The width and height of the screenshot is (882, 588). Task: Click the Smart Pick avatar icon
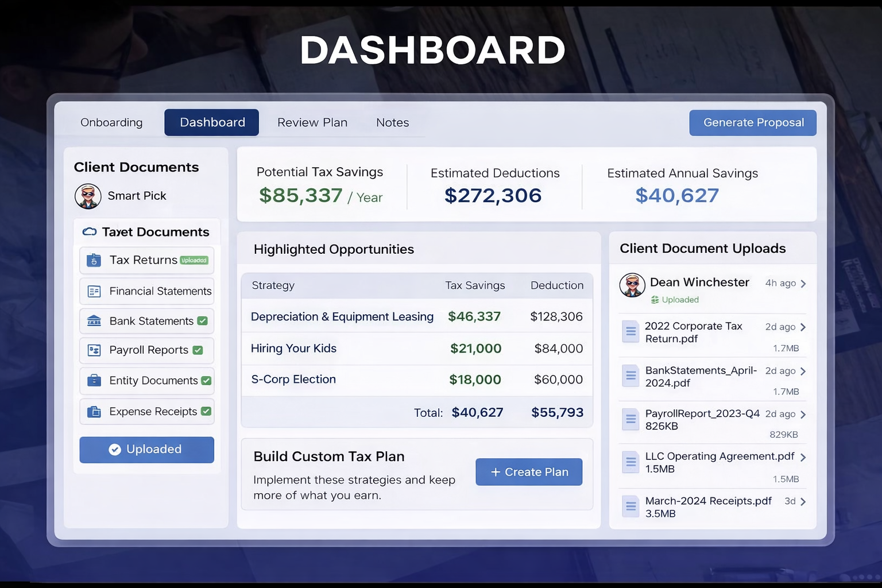(x=87, y=196)
